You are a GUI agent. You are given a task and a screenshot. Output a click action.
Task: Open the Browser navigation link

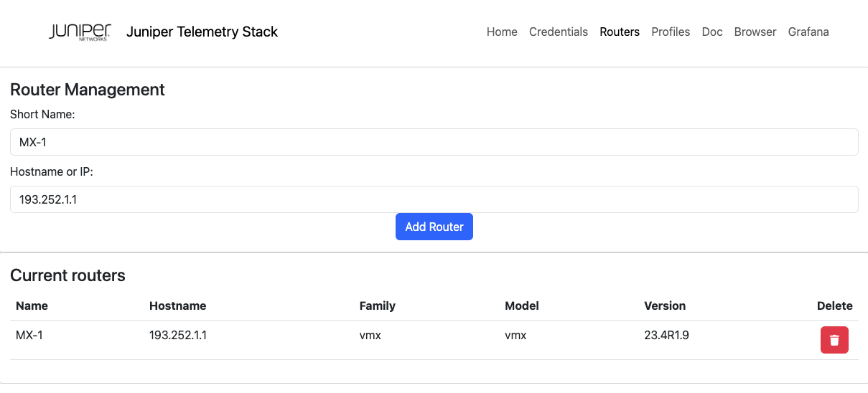click(x=755, y=32)
